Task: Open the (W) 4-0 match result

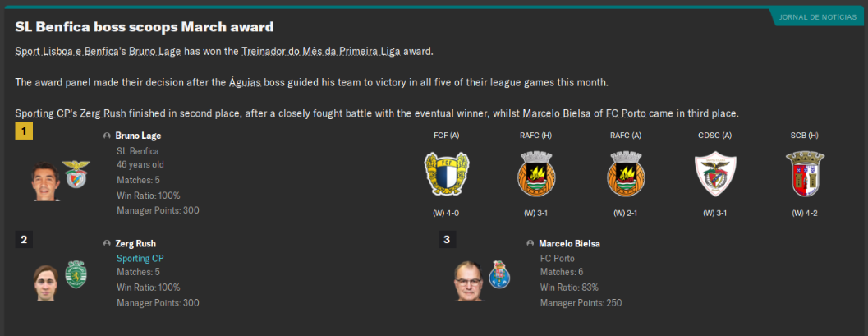Action: click(446, 213)
